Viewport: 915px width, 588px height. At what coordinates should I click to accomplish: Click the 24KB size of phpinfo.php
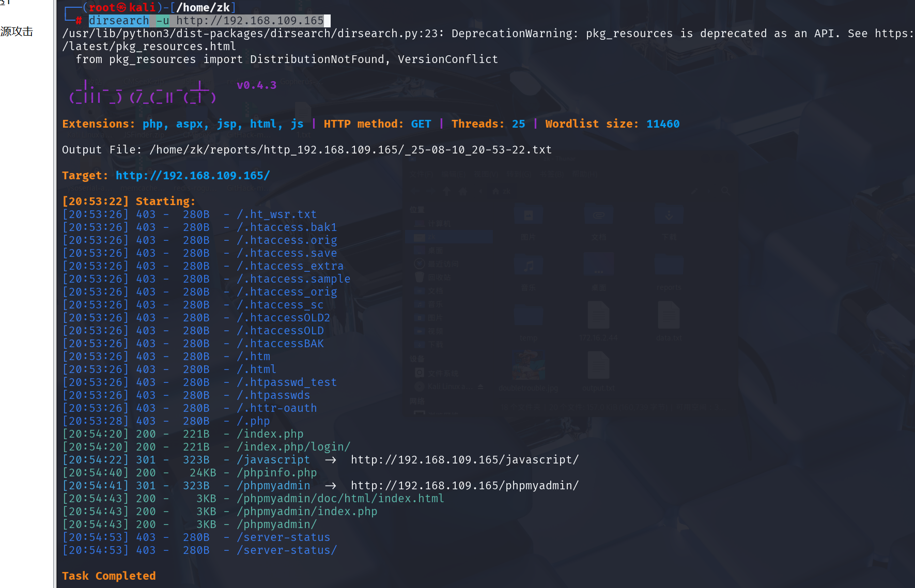click(x=203, y=473)
